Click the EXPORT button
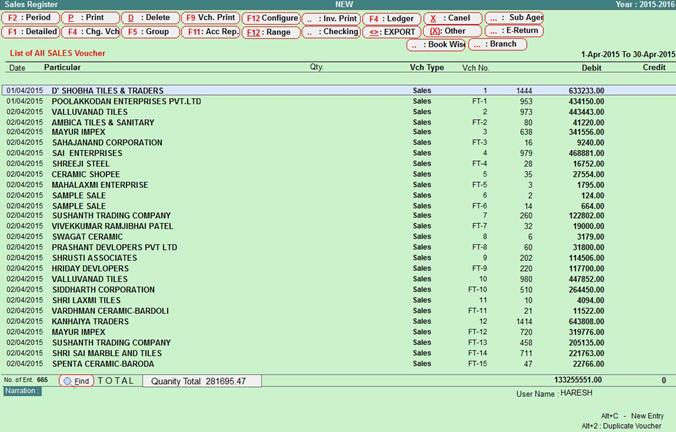The width and height of the screenshot is (676, 432). (x=391, y=32)
